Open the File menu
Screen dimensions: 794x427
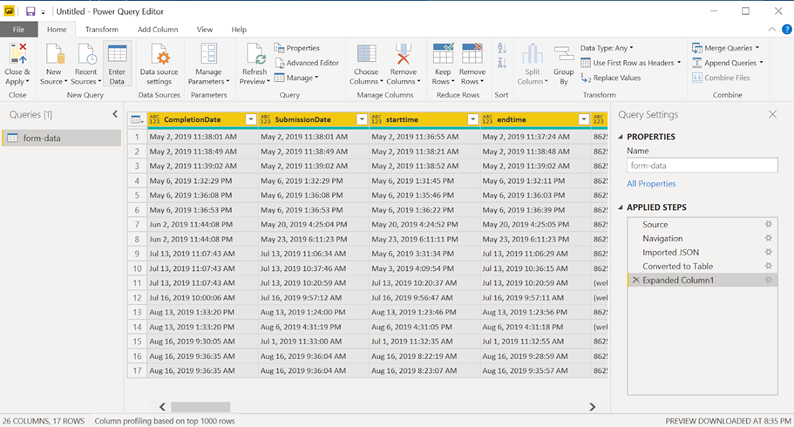tap(18, 29)
